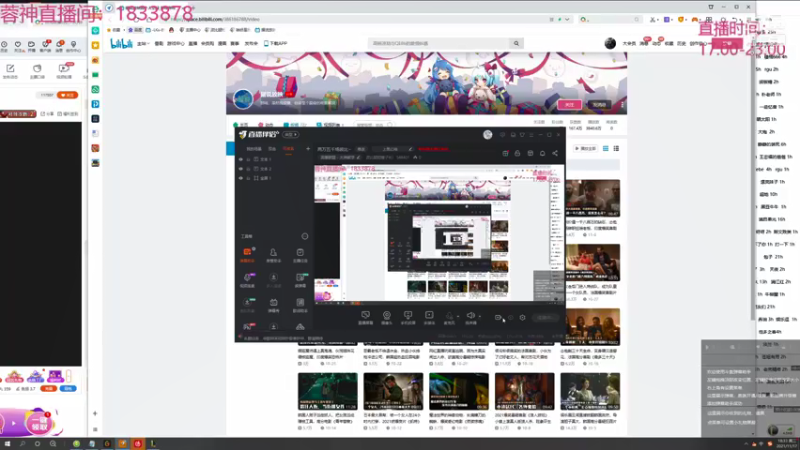Click the start streaming button in bottom right of tool
800x450 pixels.
(x=545, y=317)
